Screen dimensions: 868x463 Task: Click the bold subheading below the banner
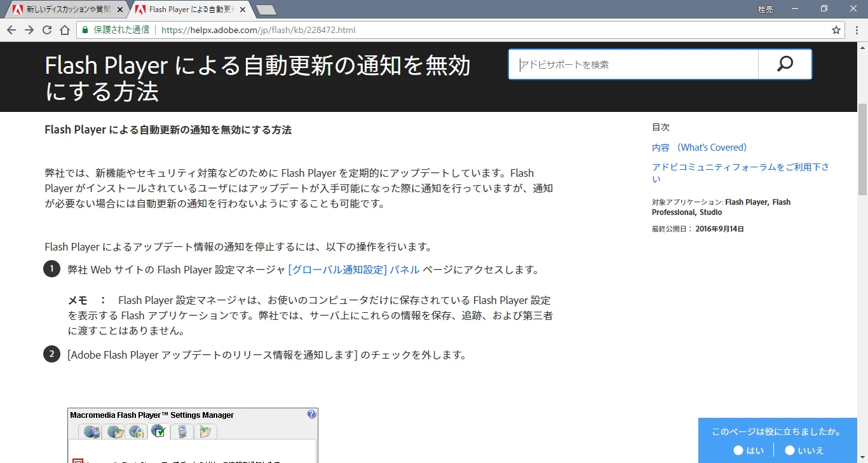[168, 130]
